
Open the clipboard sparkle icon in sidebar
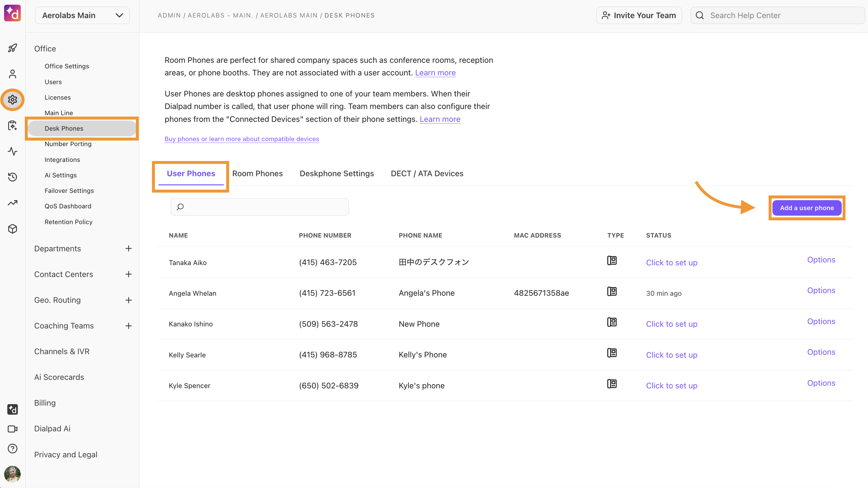(x=13, y=125)
